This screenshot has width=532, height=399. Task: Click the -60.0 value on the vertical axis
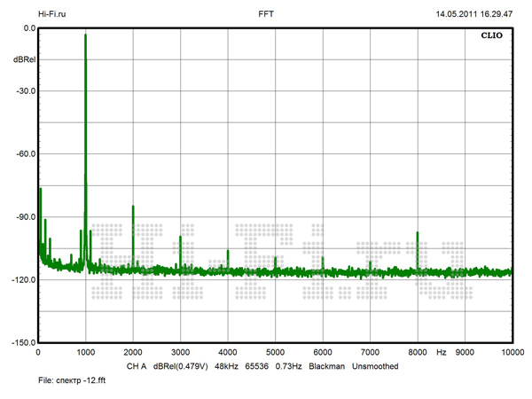(24, 153)
